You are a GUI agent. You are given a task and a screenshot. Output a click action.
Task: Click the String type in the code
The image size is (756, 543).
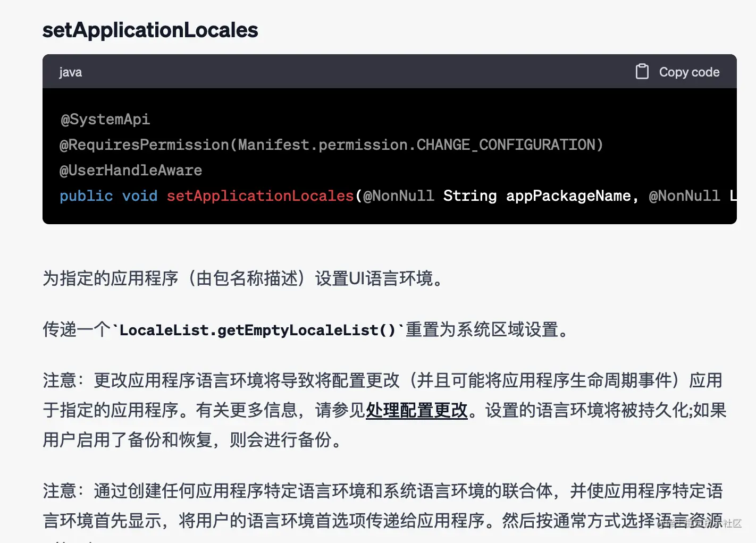pyautogui.click(x=470, y=196)
